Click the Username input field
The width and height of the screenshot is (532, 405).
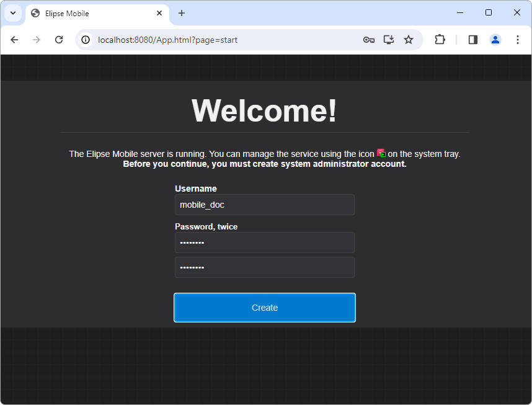click(265, 205)
